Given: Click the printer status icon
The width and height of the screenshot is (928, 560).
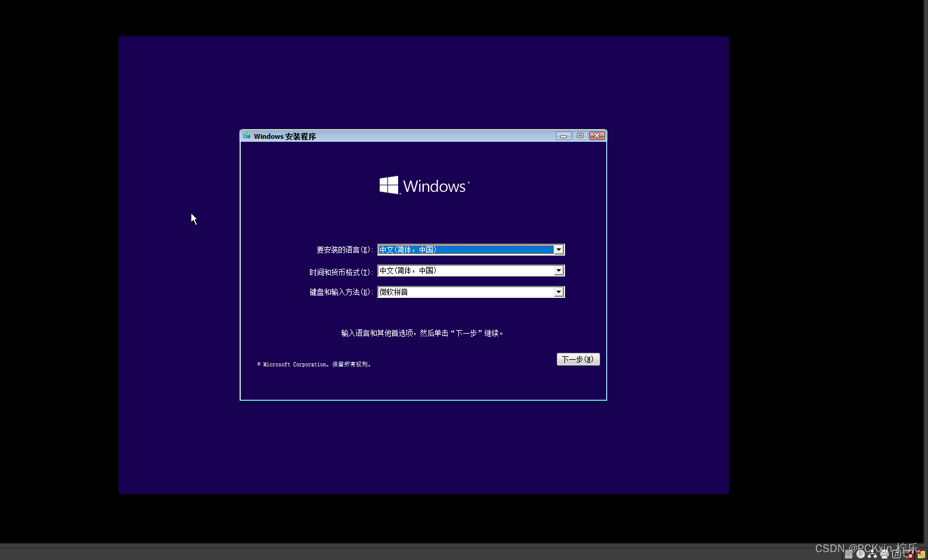Looking at the screenshot, I should [884, 554].
